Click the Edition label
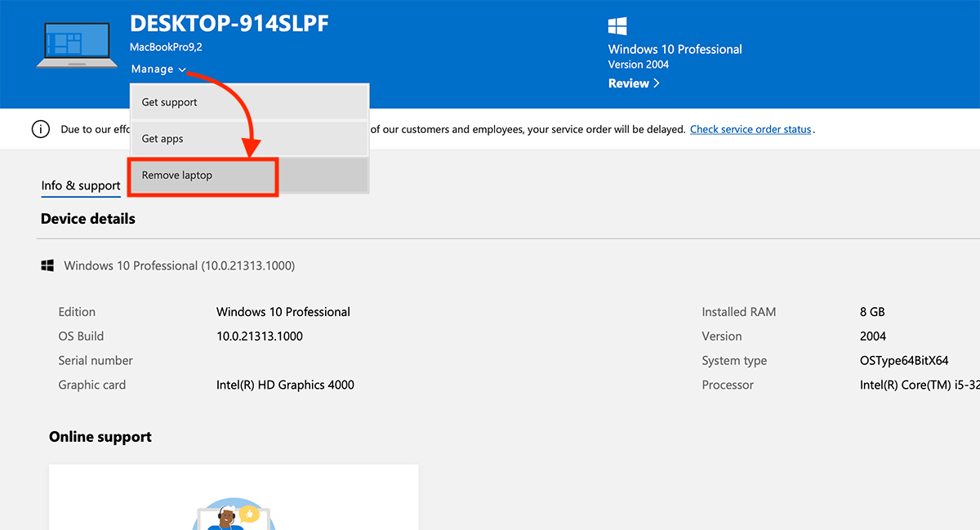 (77, 312)
